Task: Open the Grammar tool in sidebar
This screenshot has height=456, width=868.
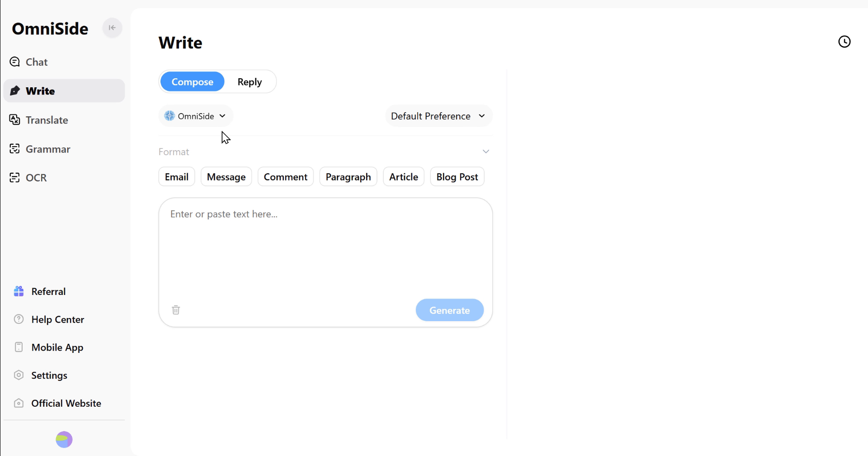Action: [47, 149]
